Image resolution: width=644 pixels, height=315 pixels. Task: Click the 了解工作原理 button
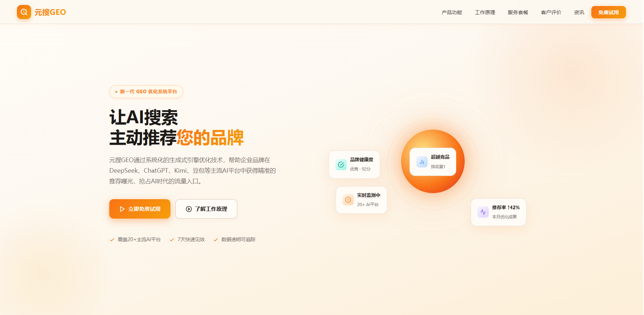[206, 209]
